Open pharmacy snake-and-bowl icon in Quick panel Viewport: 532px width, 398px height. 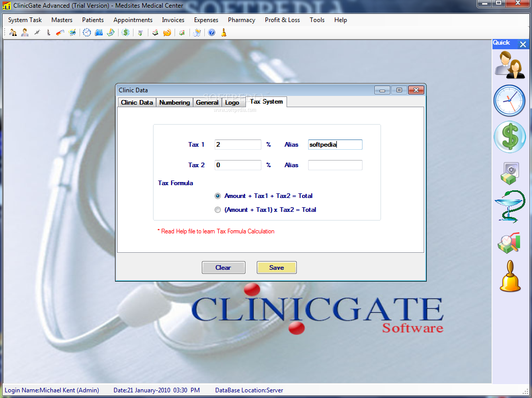coord(509,206)
